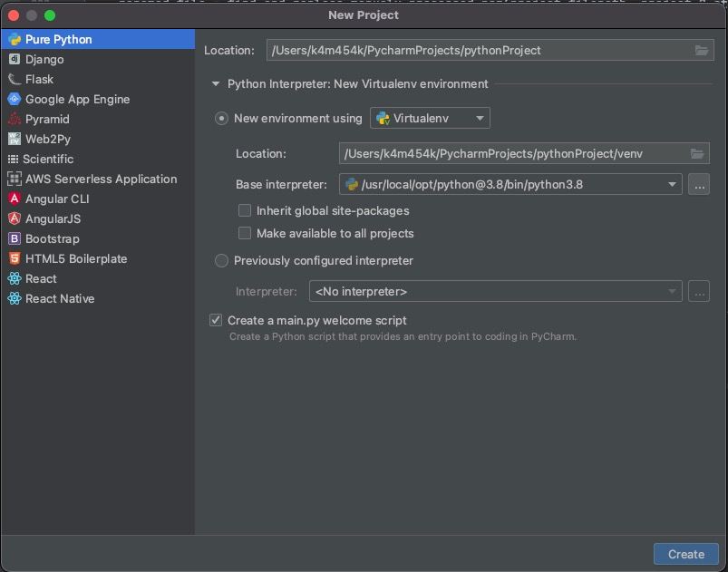Click the Create button
Screen dimensions: 728x572
coord(685,555)
